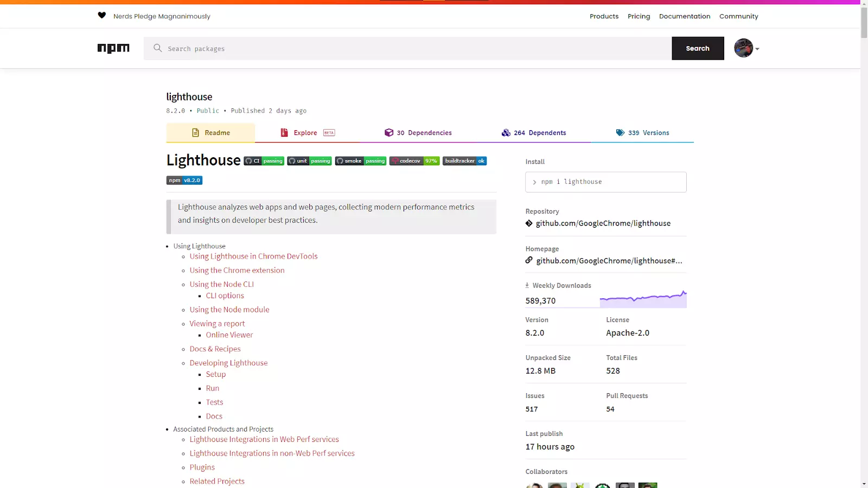Screen dimensions: 868x488
Task: Copy the npm i lighthouse install command
Action: [605, 182]
